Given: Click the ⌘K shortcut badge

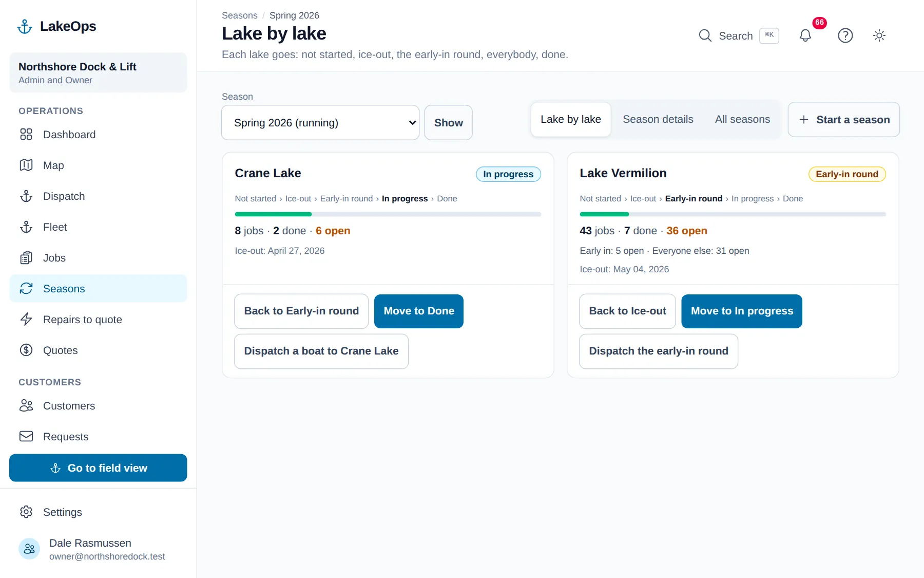Looking at the screenshot, I should click(x=769, y=35).
